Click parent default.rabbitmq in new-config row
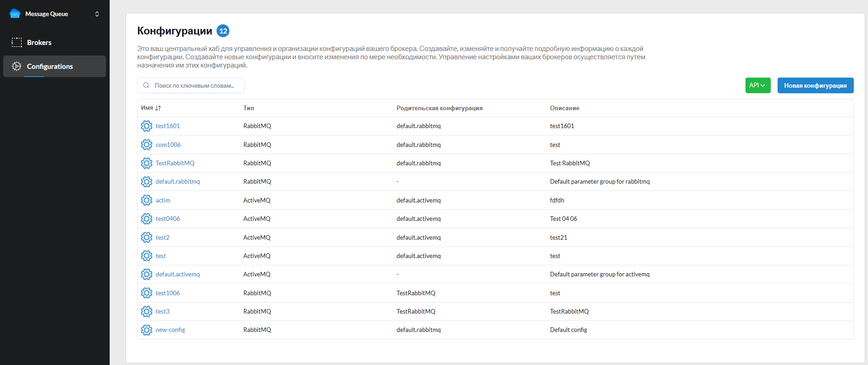Image resolution: width=868 pixels, height=365 pixels. coord(418,330)
